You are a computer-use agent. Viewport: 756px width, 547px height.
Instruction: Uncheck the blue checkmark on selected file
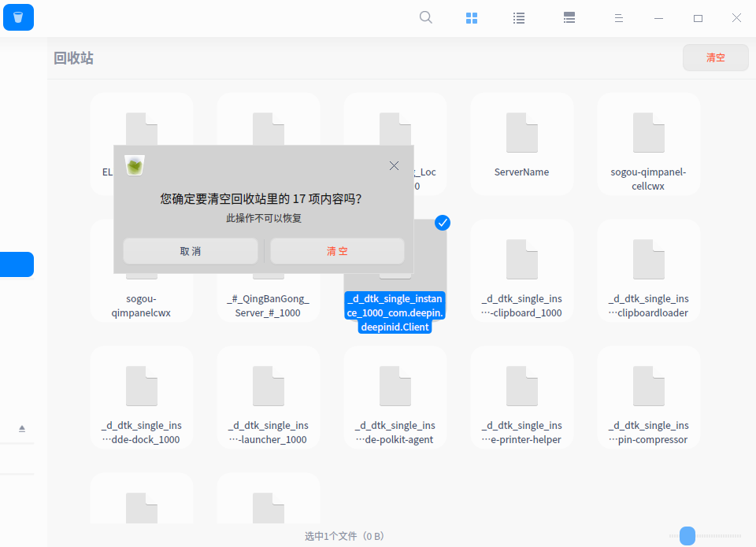coord(443,223)
